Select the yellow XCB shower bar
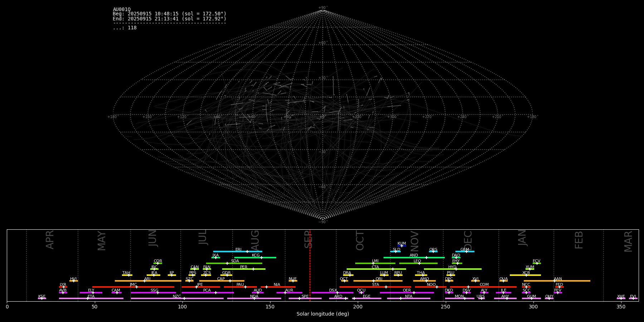Viewport: 644px width, 322px height. click(x=525, y=275)
